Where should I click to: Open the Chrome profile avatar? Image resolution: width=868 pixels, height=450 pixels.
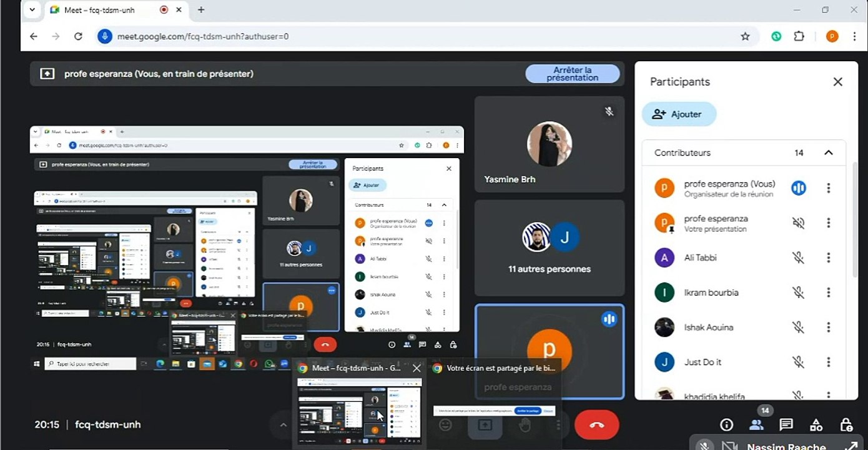click(832, 36)
